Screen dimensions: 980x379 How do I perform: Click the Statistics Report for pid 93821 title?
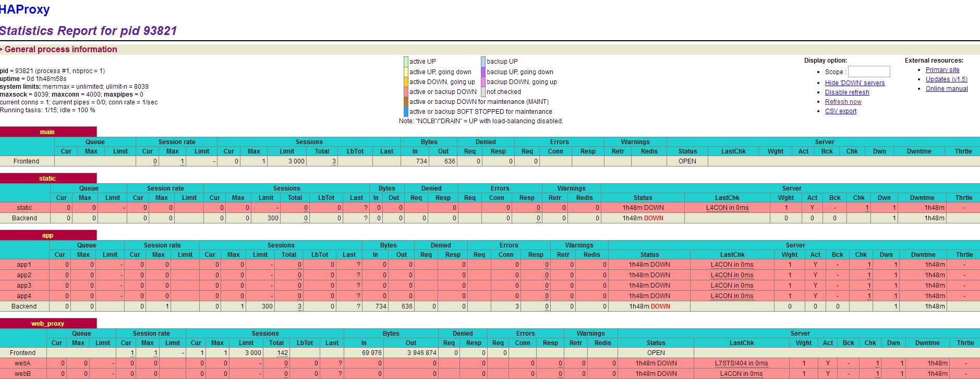(89, 31)
